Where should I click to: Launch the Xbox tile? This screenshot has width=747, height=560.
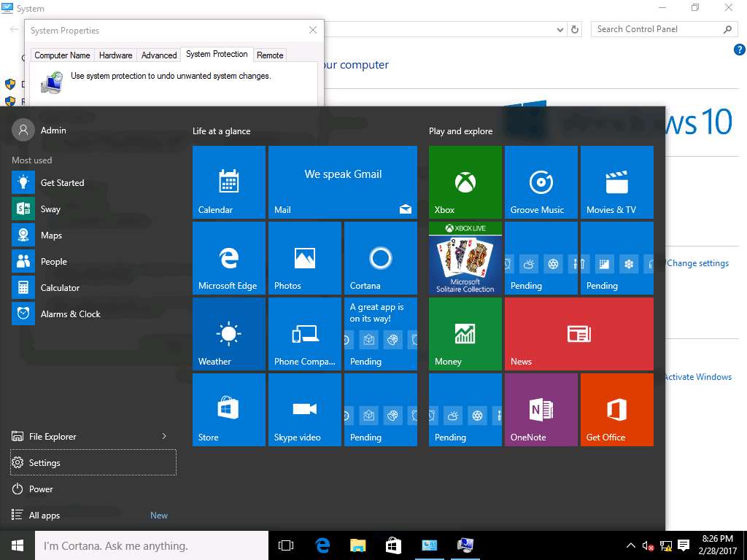(x=465, y=182)
